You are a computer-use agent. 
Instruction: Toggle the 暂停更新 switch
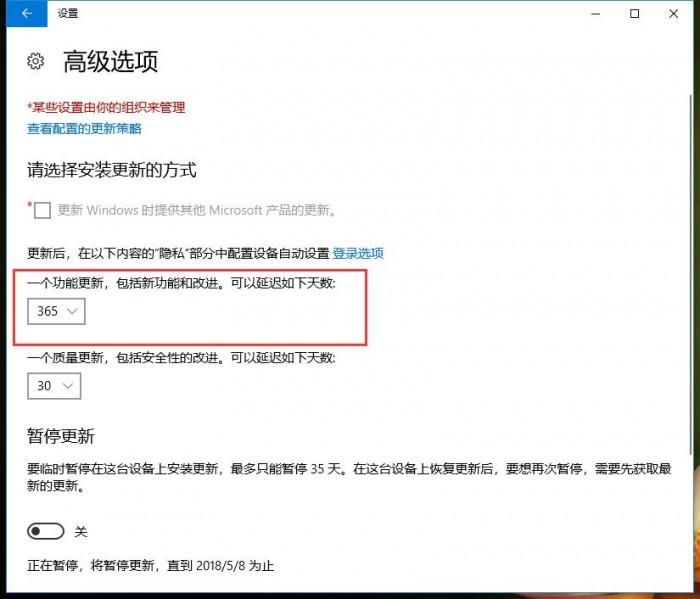pos(46,531)
